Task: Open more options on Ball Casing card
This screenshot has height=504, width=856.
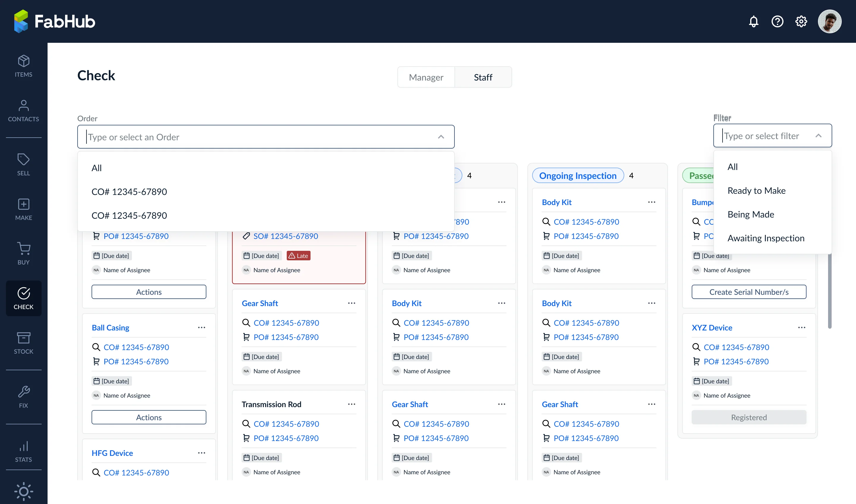Action: coord(202,327)
